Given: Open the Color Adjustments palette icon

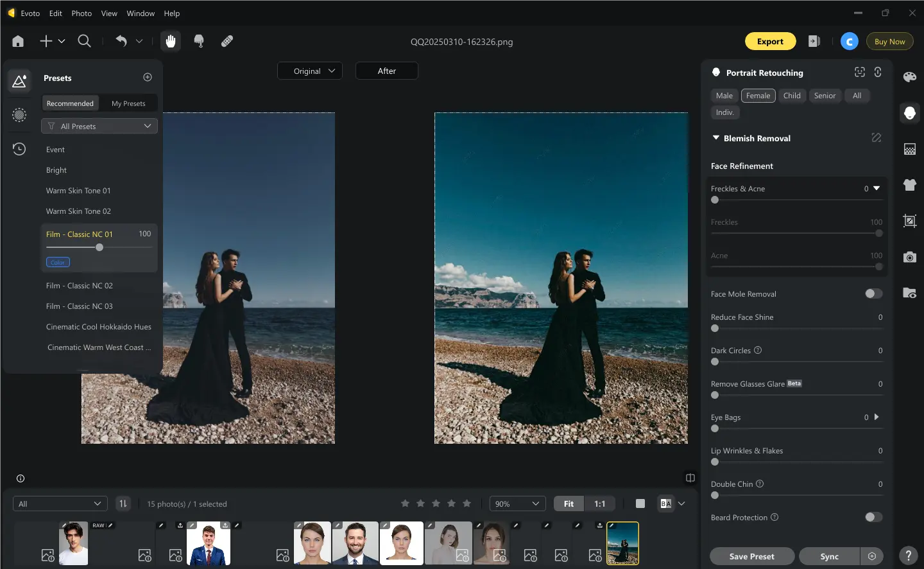Looking at the screenshot, I should coord(910,77).
